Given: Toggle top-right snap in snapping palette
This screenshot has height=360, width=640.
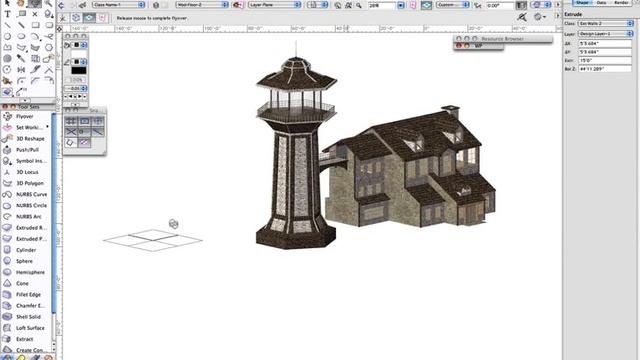Looking at the screenshot, I should (98, 121).
